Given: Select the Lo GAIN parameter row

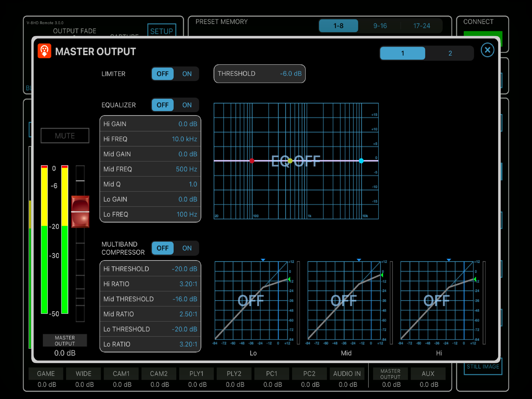Looking at the screenshot, I should [150, 199].
